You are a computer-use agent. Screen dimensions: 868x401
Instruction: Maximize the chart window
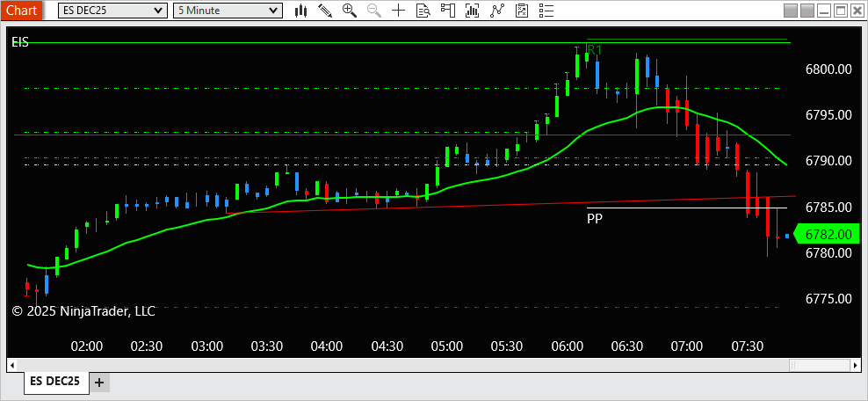[840, 10]
